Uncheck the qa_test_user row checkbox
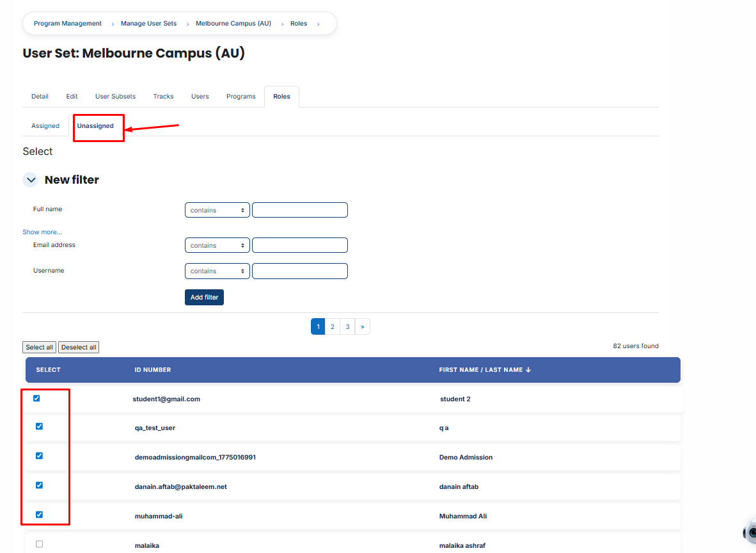 40,426
